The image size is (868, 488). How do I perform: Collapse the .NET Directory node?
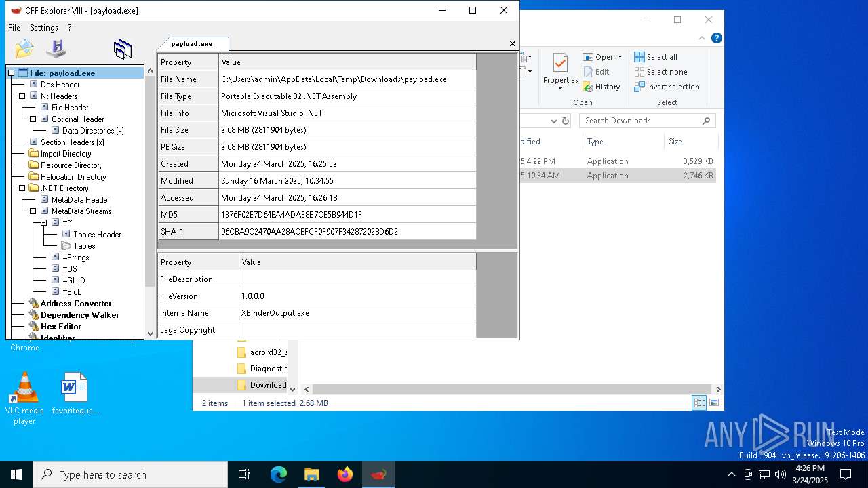22,188
